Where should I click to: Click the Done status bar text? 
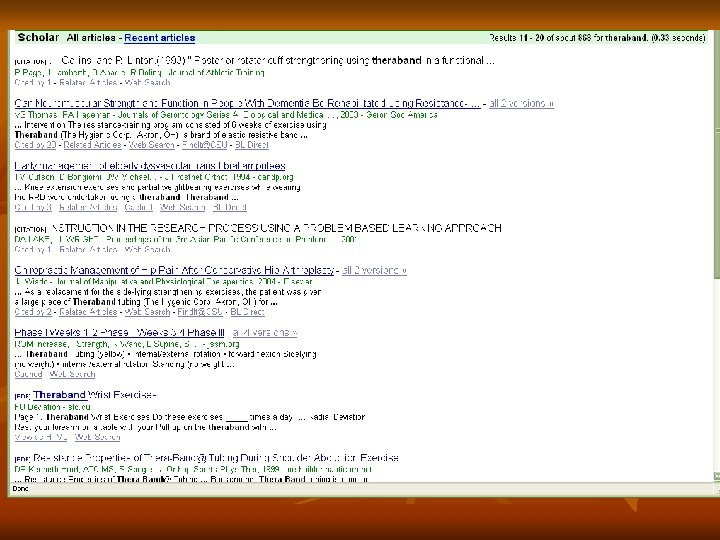(x=20, y=489)
